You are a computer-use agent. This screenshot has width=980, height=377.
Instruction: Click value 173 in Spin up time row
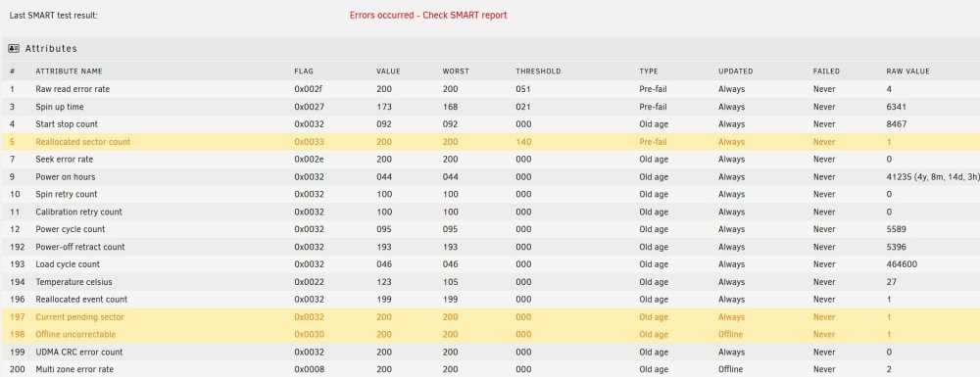point(384,107)
